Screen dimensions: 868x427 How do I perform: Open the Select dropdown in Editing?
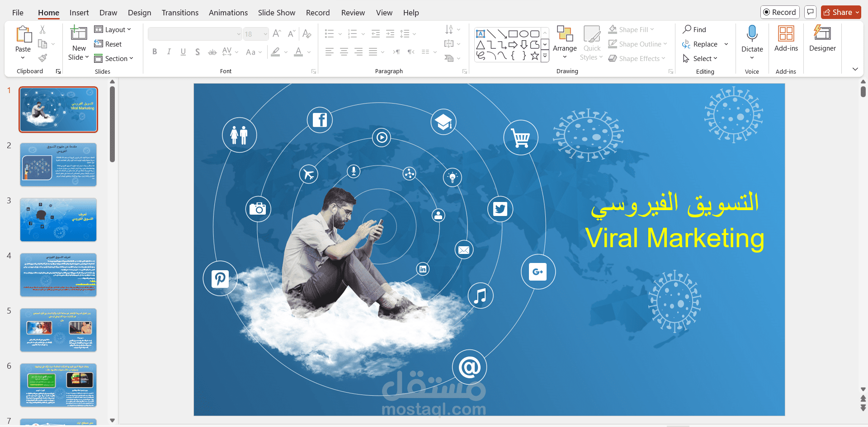tap(700, 58)
